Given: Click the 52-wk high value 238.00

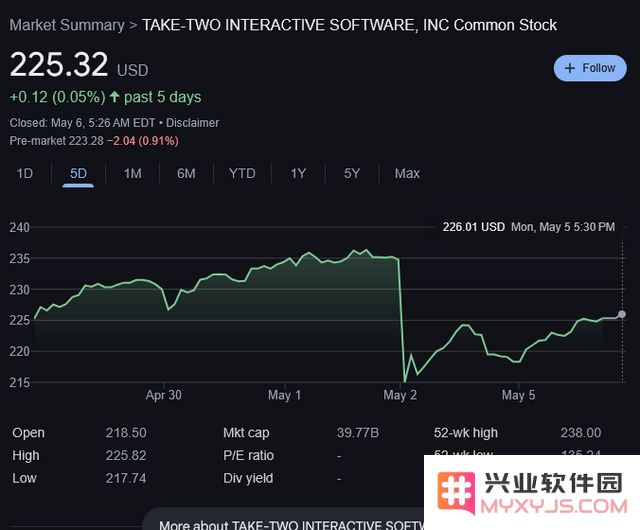Looking at the screenshot, I should [x=581, y=433].
